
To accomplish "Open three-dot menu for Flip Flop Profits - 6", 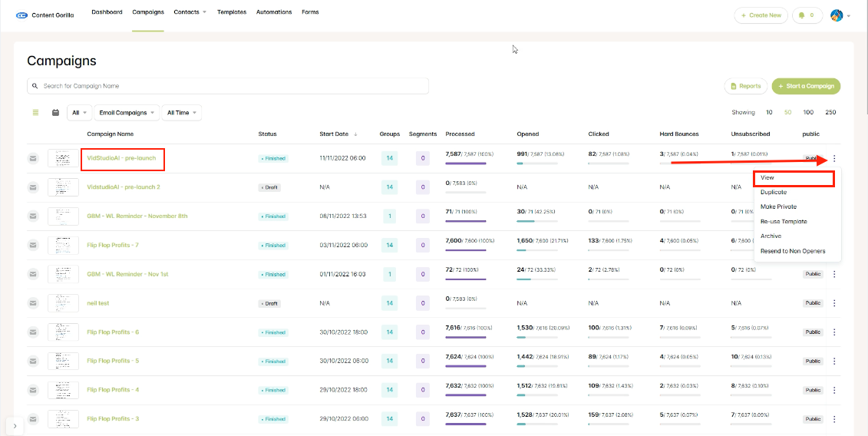I will pyautogui.click(x=834, y=332).
